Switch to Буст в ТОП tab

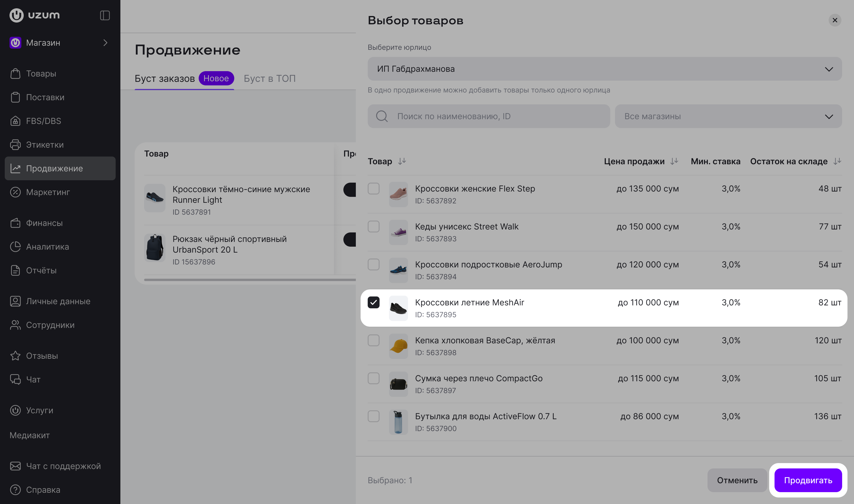270,79
